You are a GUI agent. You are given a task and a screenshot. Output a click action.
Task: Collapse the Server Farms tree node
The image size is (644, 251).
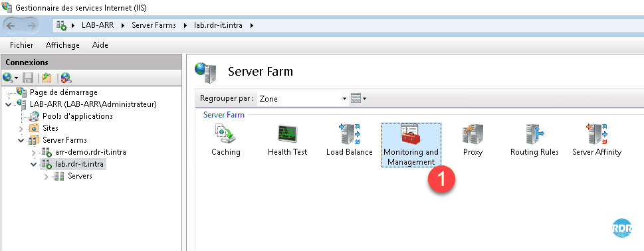[x=21, y=140]
